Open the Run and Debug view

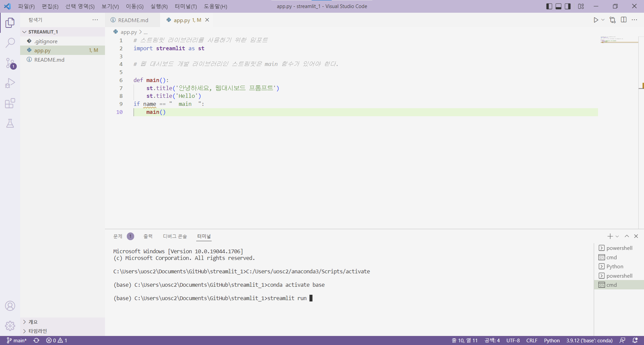10,83
